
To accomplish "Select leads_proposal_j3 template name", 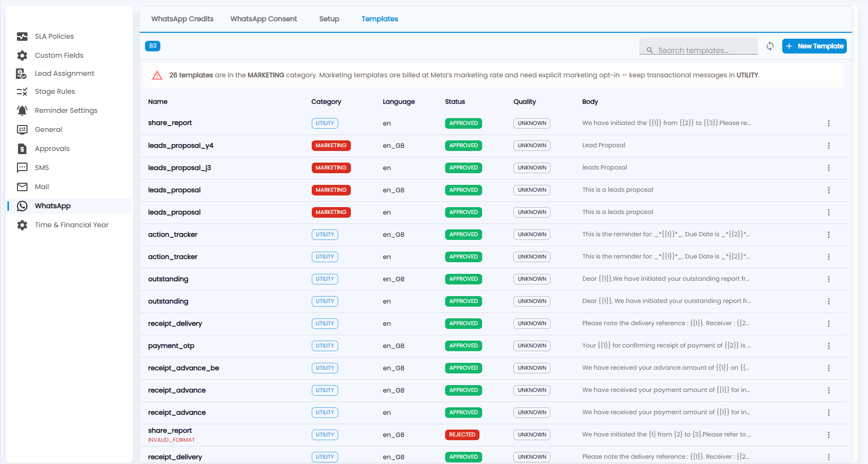I will 179,168.
